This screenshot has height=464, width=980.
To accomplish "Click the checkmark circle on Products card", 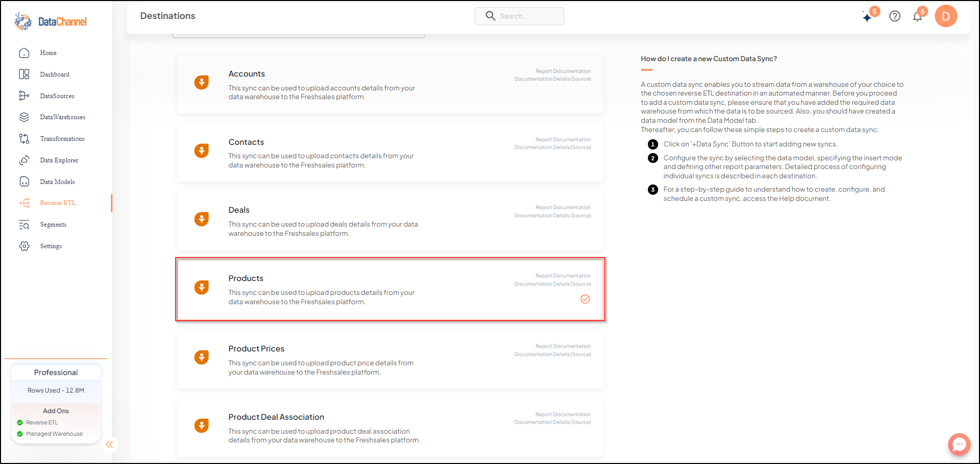I will [585, 299].
